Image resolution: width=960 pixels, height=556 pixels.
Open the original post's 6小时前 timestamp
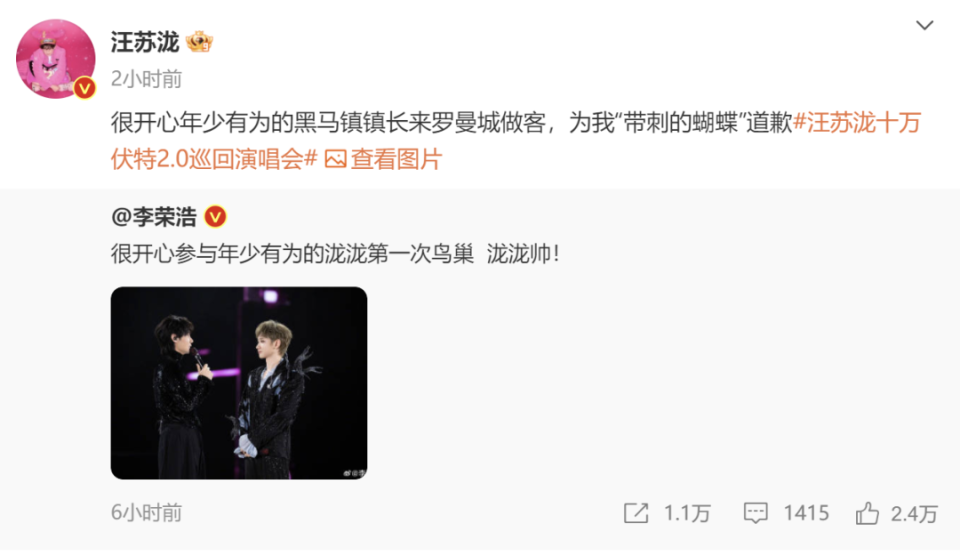[146, 513]
